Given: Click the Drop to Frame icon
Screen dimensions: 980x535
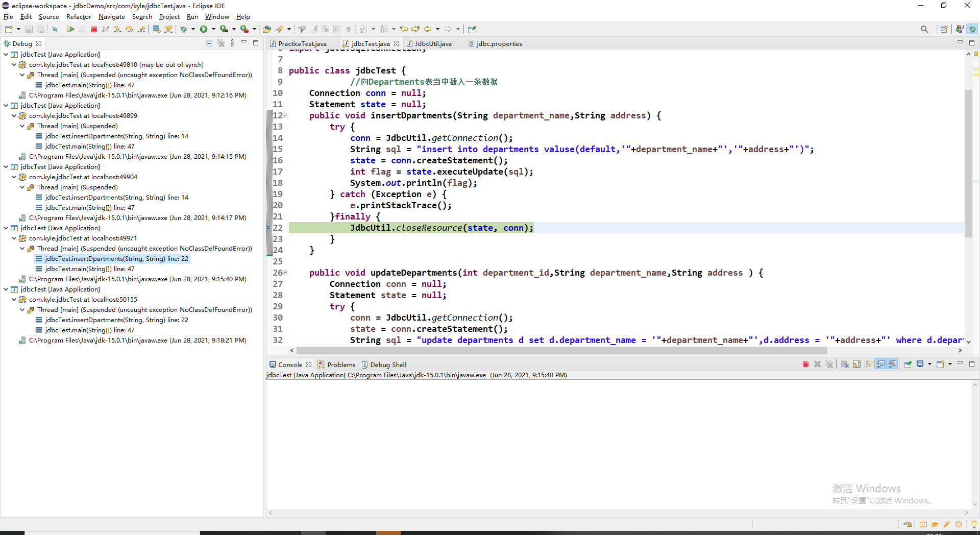Looking at the screenshot, I should point(157,30).
